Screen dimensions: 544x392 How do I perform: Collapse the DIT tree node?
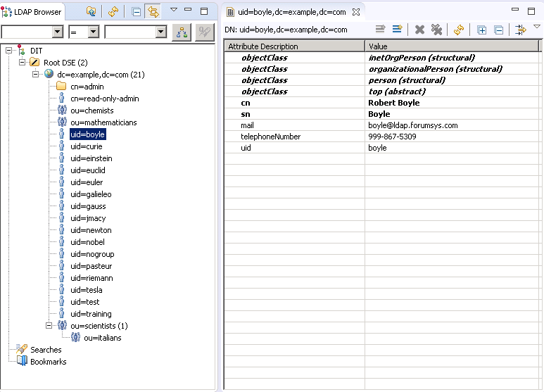point(9,51)
